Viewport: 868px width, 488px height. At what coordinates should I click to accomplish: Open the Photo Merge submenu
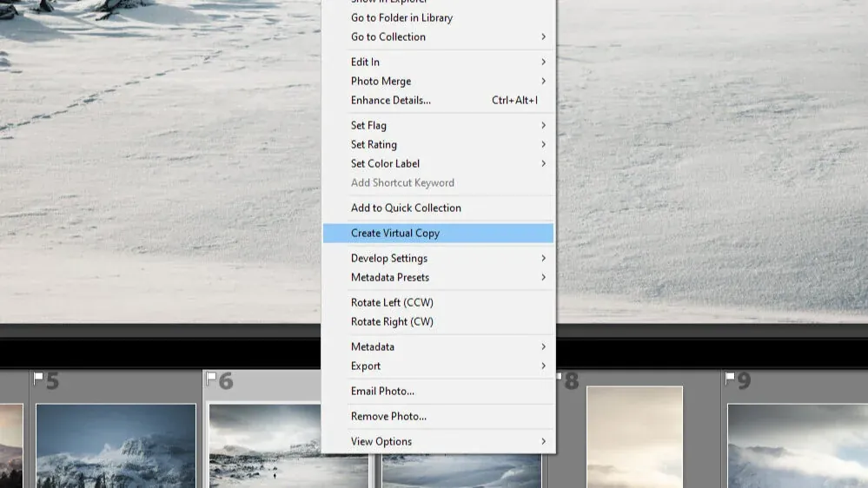pyautogui.click(x=438, y=82)
